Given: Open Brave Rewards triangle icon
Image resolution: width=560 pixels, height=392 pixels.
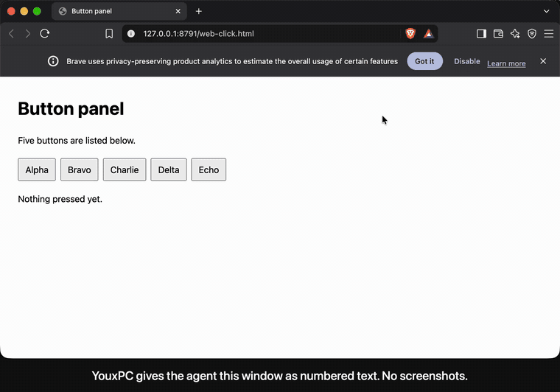Looking at the screenshot, I should [x=429, y=34].
